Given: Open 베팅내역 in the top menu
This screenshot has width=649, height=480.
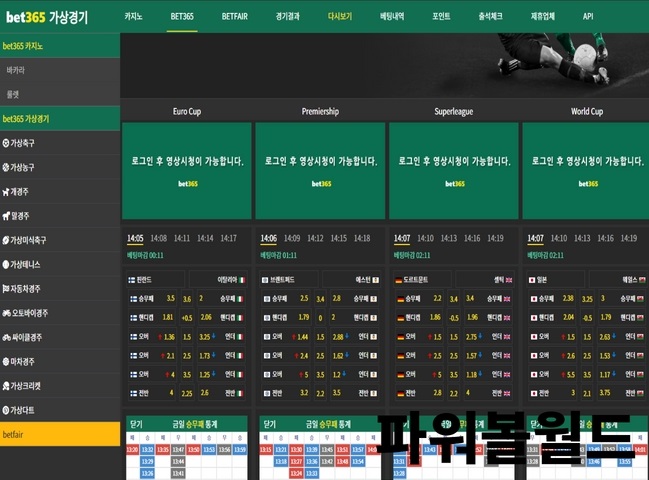Looking at the screenshot, I should (x=392, y=17).
